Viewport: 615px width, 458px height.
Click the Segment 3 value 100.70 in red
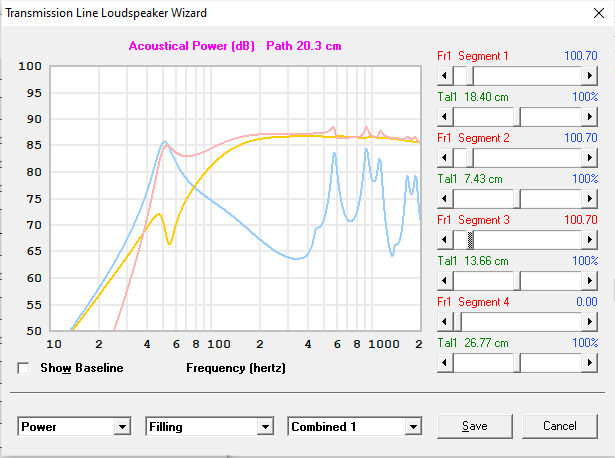[580, 220]
